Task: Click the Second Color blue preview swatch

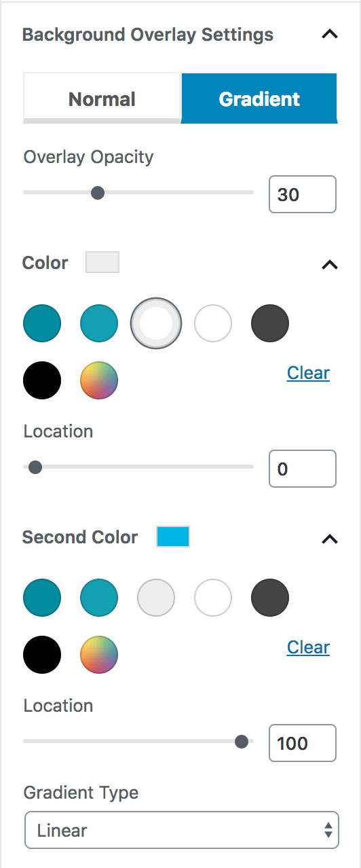Action: pos(173,537)
